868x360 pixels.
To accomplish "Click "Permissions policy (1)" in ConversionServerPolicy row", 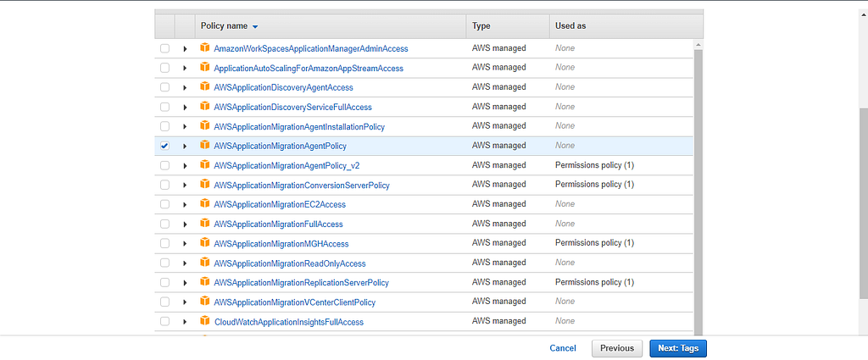I will [x=594, y=184].
